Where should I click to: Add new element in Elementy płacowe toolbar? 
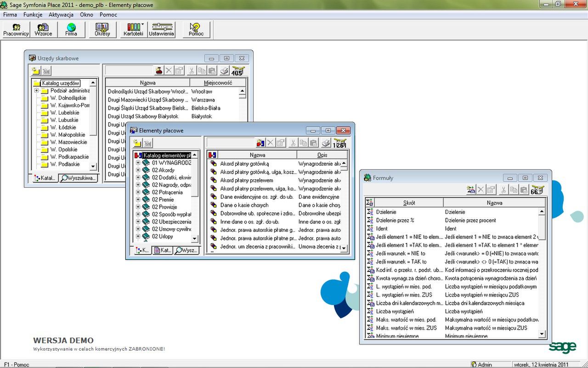260,143
